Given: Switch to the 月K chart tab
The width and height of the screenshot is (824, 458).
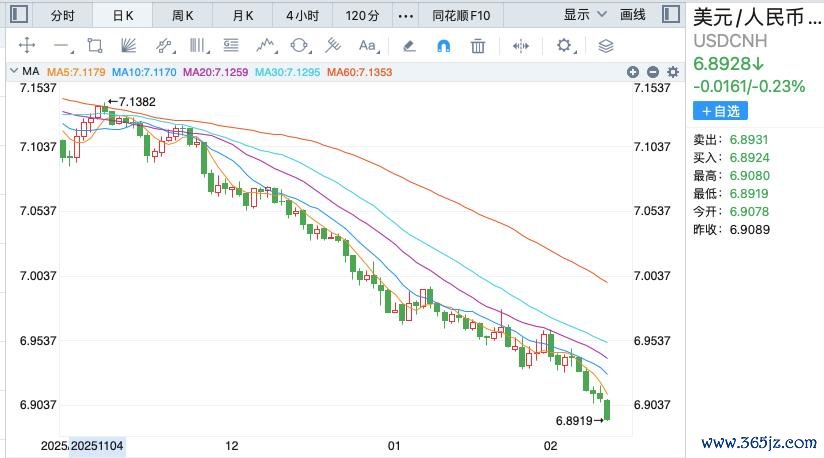Looking at the screenshot, I should tap(243, 16).
